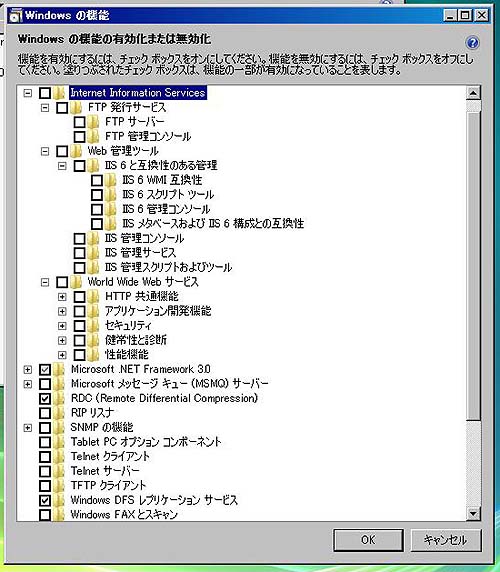Expand the 健常性と診断 node

click(62, 340)
